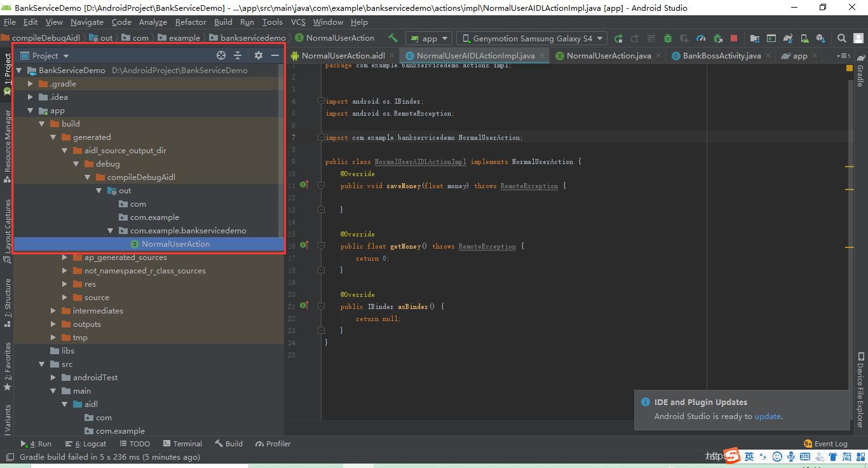Open the Profiler tool window button
The height and width of the screenshot is (468, 868).
(x=273, y=444)
